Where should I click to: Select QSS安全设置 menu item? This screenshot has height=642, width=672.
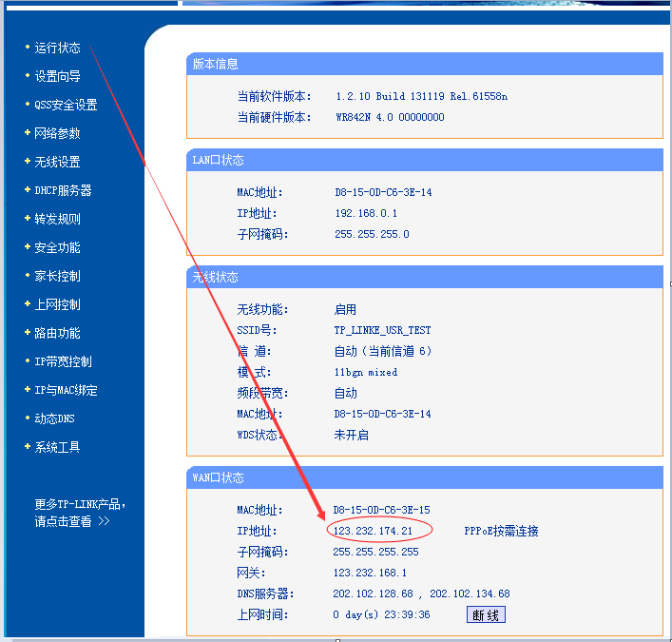[x=66, y=105]
